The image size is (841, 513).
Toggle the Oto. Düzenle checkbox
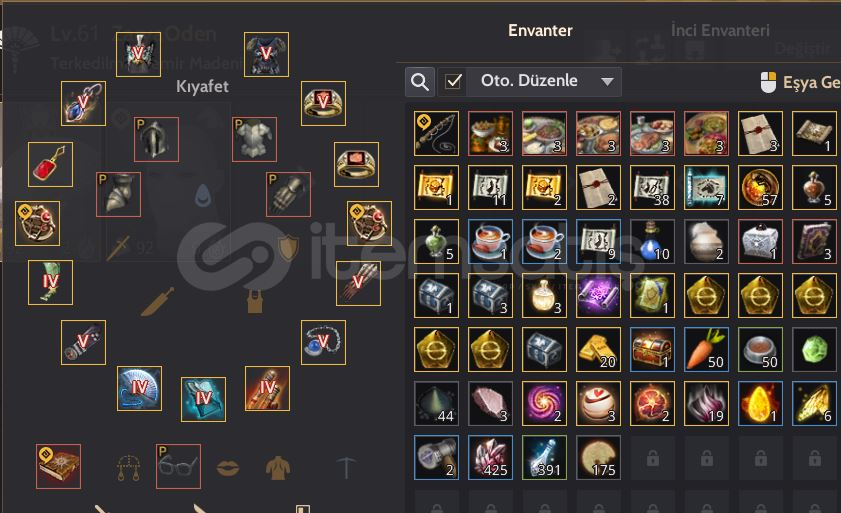[453, 82]
